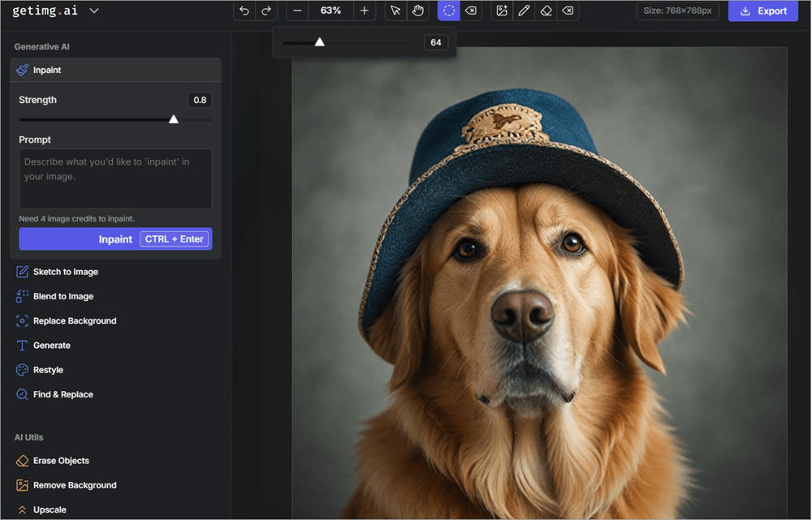Image resolution: width=812 pixels, height=520 pixels.
Task: Select the dashed circle mask tool
Action: click(x=449, y=11)
